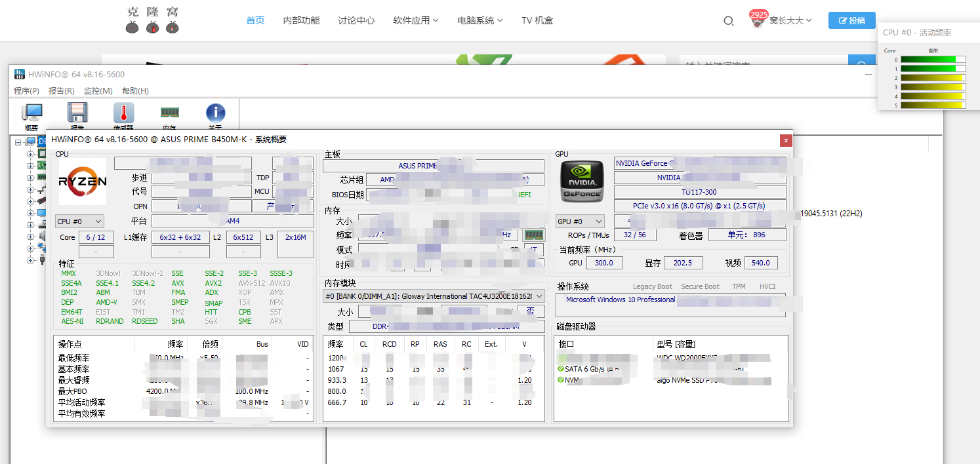Close the 系统概要 summary window
Screen dimensions: 980x464
(786, 140)
